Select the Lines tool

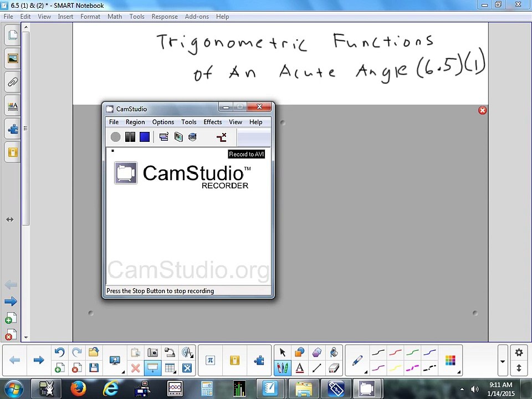pyautogui.click(x=316, y=368)
